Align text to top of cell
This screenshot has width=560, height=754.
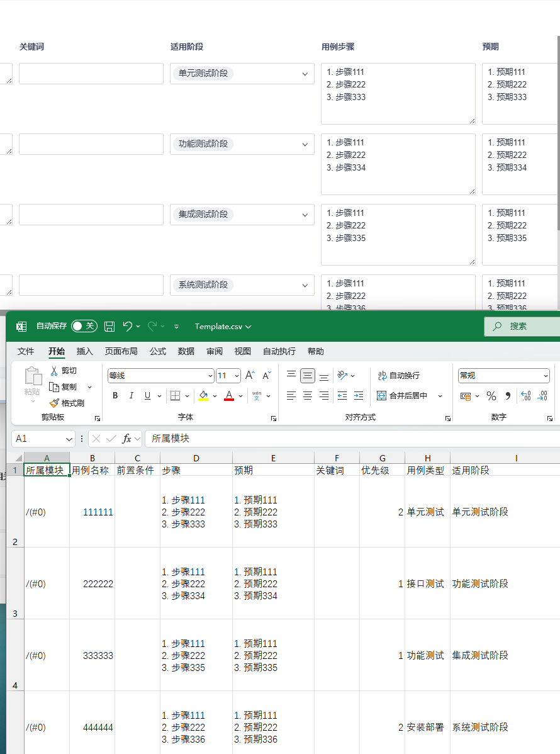[x=291, y=376]
